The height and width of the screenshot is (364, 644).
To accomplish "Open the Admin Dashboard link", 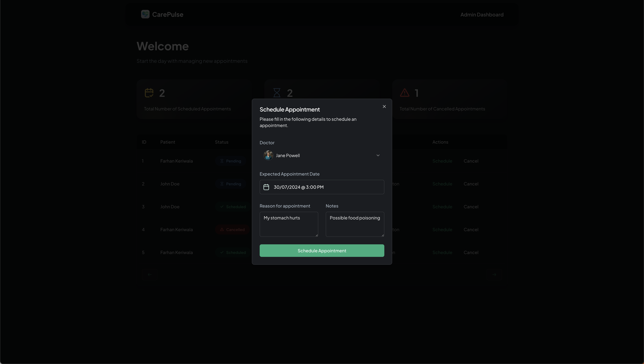I will click(482, 15).
